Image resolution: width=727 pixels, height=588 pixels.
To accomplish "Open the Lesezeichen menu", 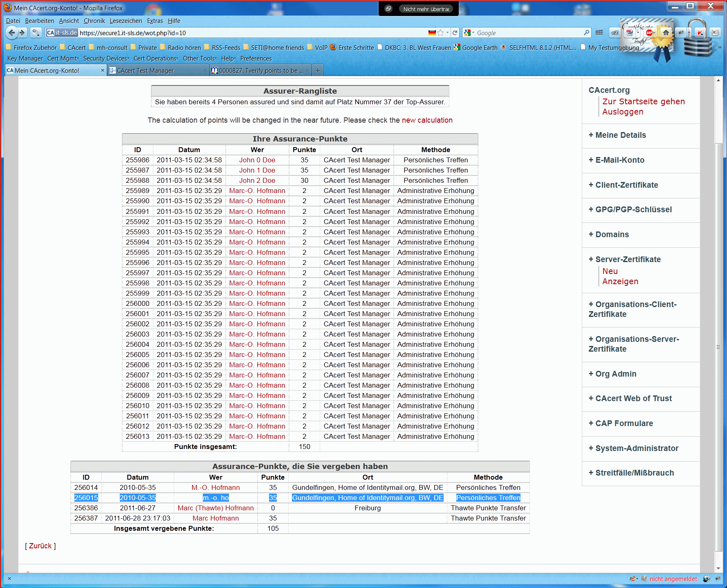I will (x=126, y=21).
